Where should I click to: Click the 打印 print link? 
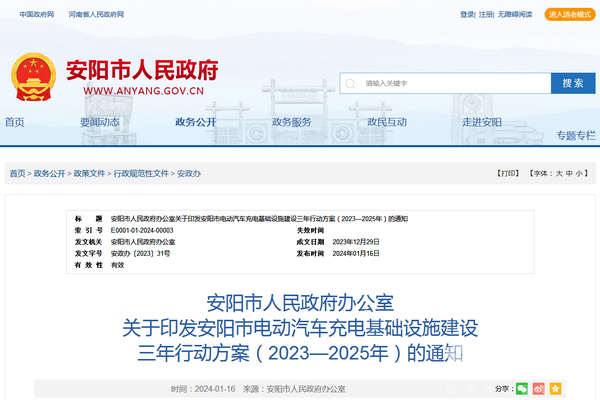[x=508, y=173]
